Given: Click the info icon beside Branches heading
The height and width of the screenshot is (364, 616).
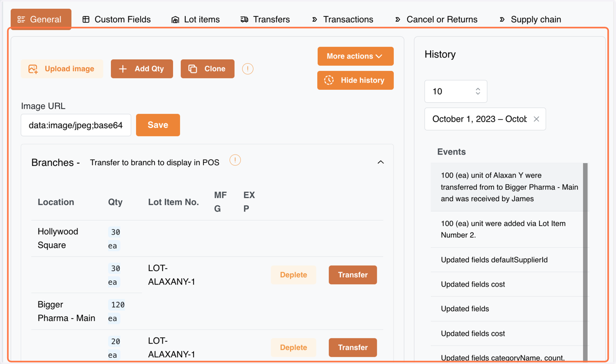Looking at the screenshot, I should point(235,160).
